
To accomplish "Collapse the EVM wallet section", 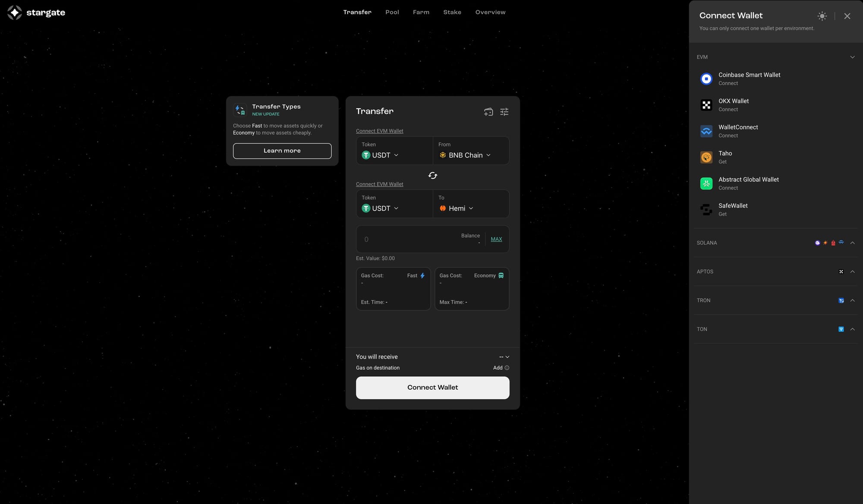I will click(852, 57).
